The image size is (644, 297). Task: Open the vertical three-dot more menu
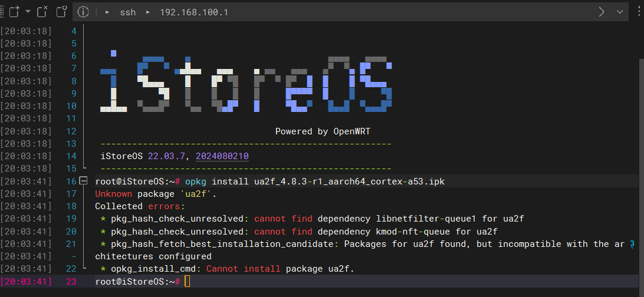pyautogui.click(x=639, y=12)
